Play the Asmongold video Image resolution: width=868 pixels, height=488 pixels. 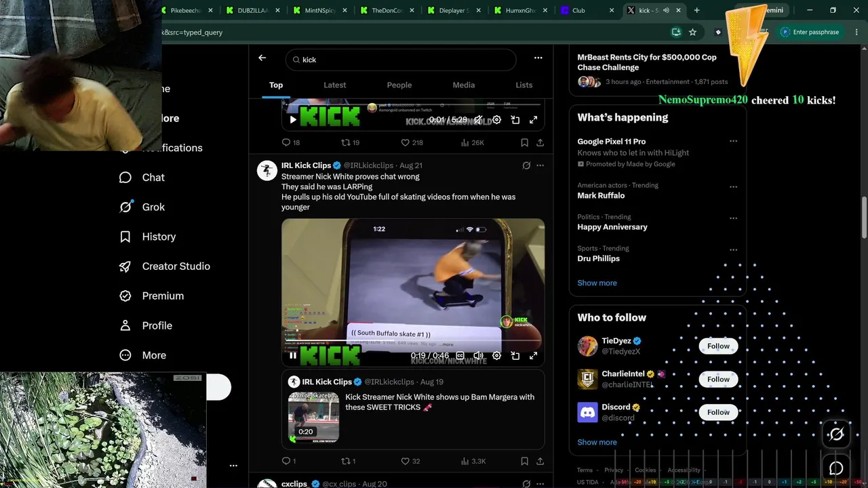(x=293, y=120)
